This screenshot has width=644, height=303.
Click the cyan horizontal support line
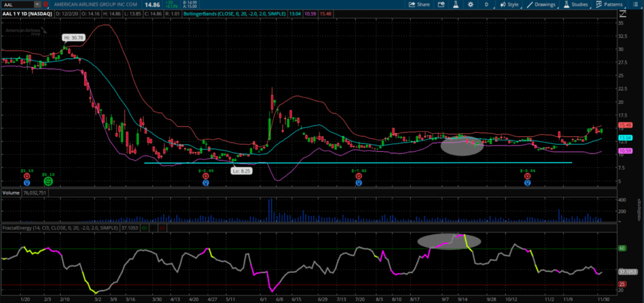point(357,163)
